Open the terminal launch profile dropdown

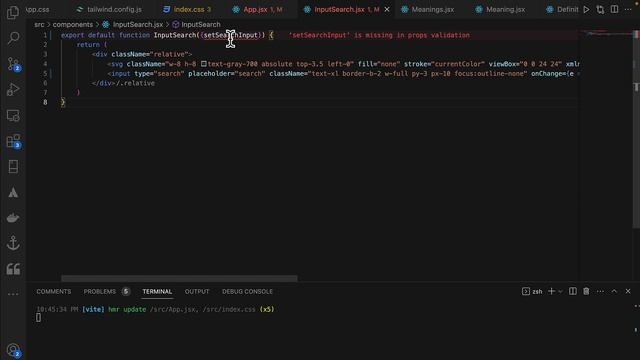tap(560, 291)
